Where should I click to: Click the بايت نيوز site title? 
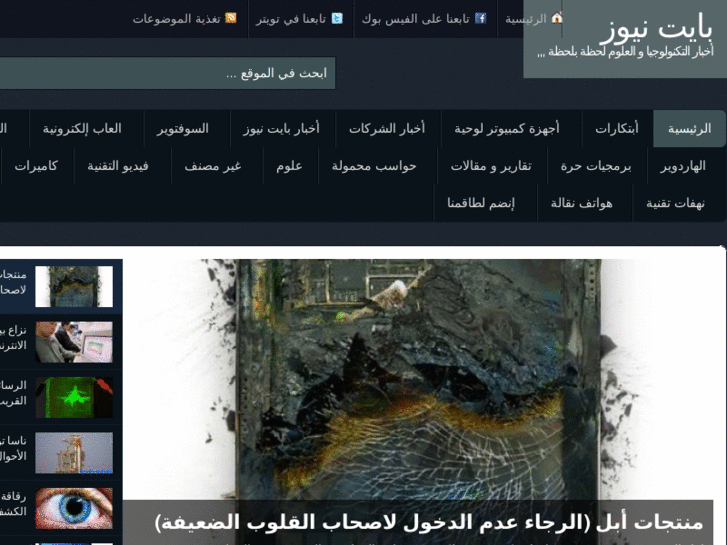click(x=656, y=28)
